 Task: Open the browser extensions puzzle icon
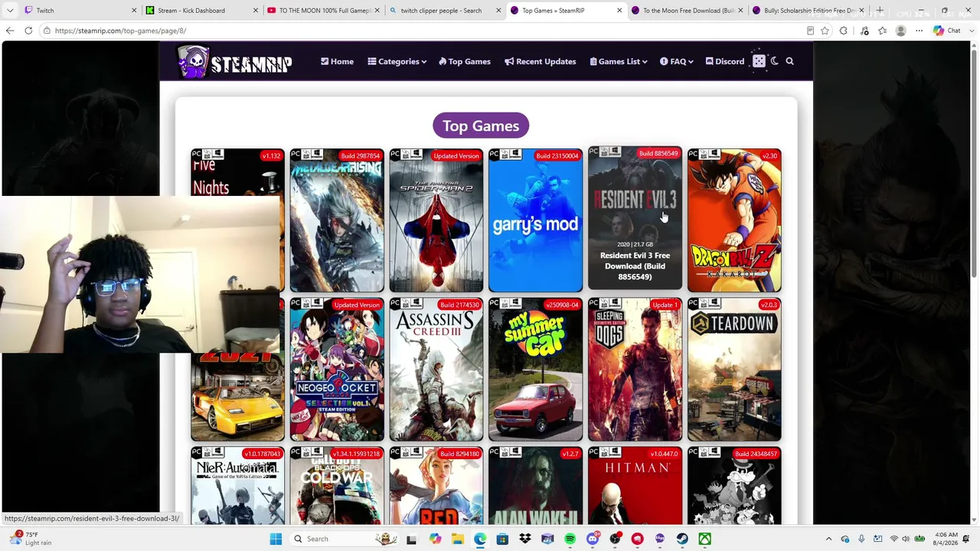[843, 31]
